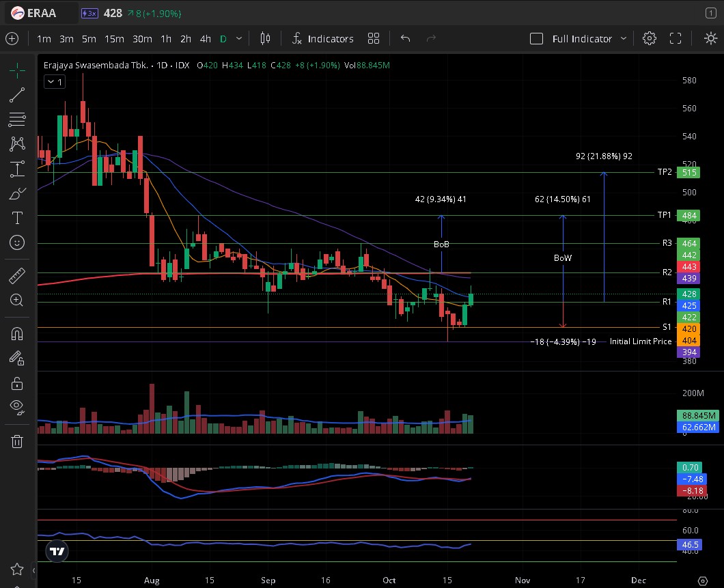Select the text annotation tool
The height and width of the screenshot is (588, 724).
17,218
